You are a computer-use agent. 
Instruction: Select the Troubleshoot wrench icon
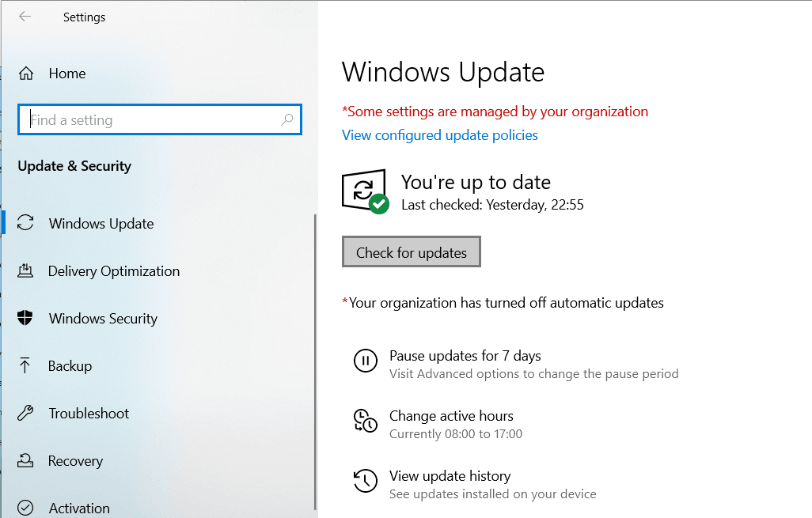point(26,413)
